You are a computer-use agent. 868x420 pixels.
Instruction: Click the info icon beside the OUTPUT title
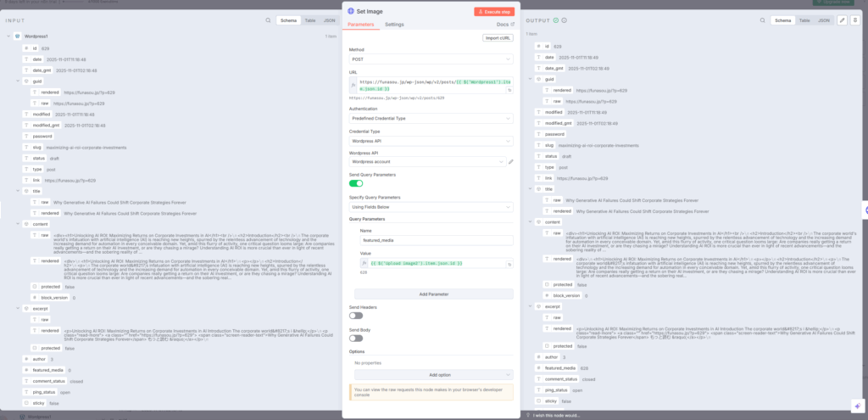coord(564,19)
